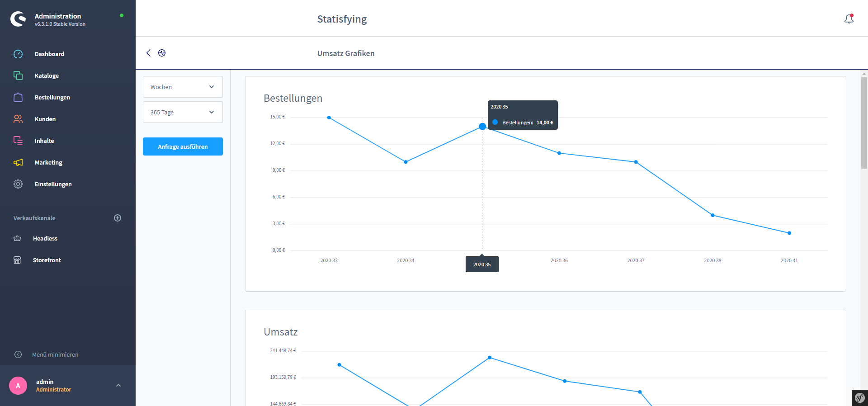Screen dimensions: 868x406
Task: Click the page vertical scrollbar thumb
Action: tap(864, 123)
